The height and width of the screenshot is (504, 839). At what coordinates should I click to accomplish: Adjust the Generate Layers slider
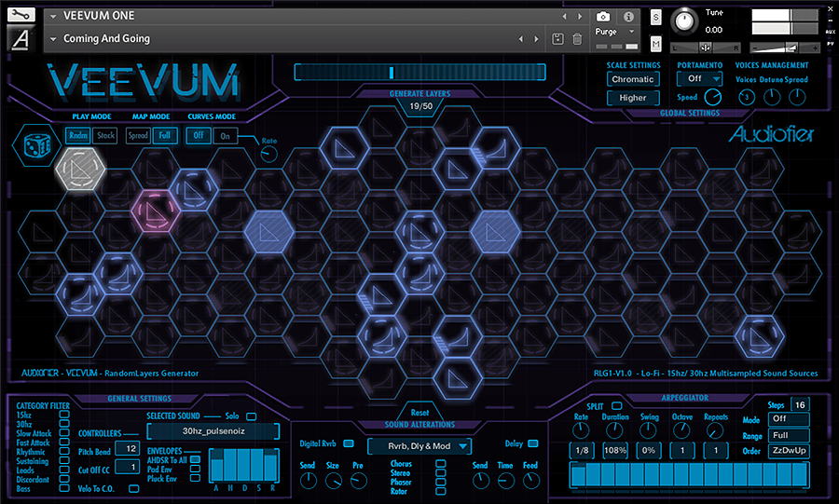pyautogui.click(x=419, y=72)
